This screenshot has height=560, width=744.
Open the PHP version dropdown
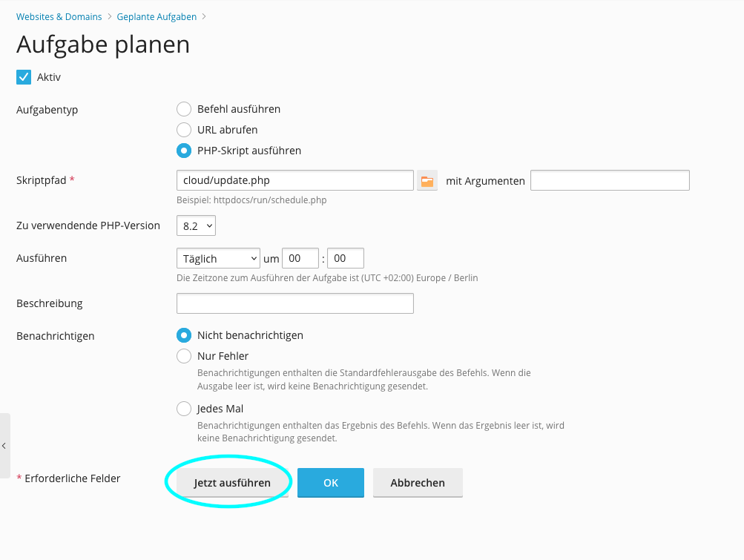tap(196, 225)
